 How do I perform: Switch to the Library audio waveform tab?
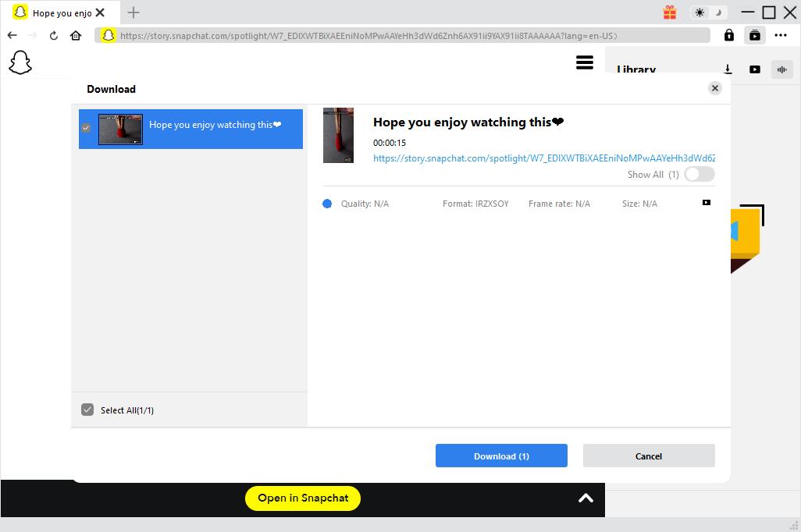(781, 69)
